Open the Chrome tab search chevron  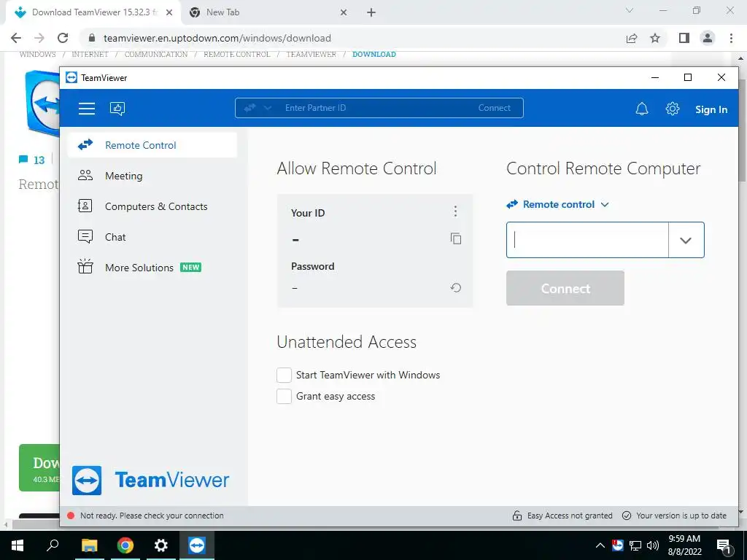click(630, 10)
